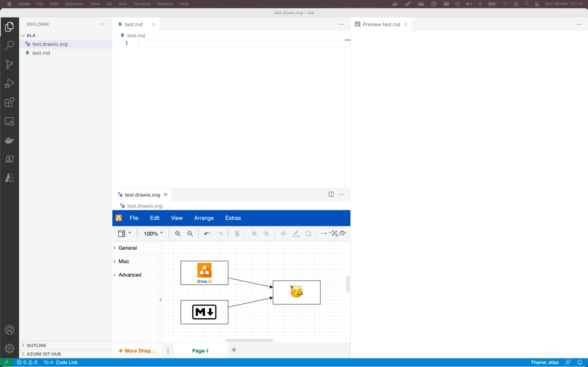Expand the Advanced shapes category
The width and height of the screenshot is (588, 367).
pos(135,275)
